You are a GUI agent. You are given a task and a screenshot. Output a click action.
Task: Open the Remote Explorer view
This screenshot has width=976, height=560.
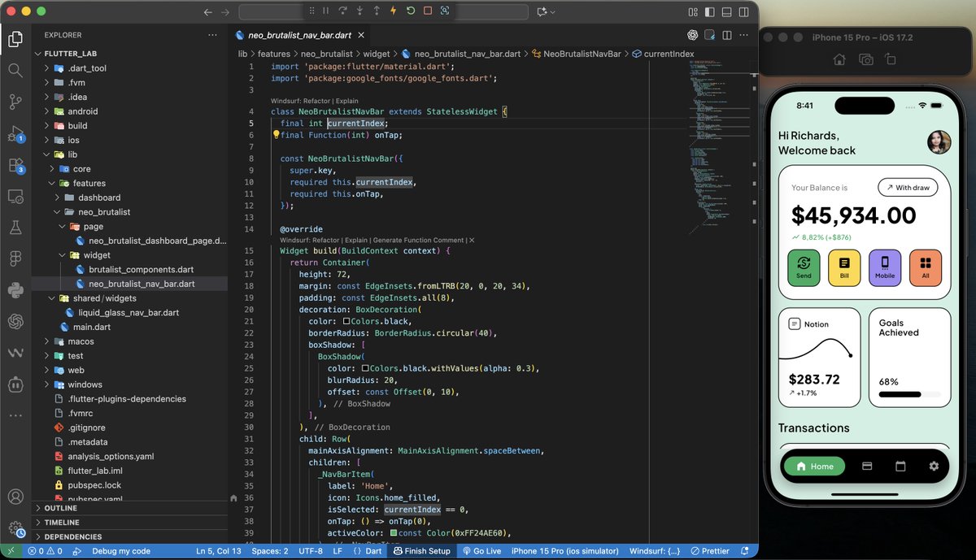click(x=15, y=197)
